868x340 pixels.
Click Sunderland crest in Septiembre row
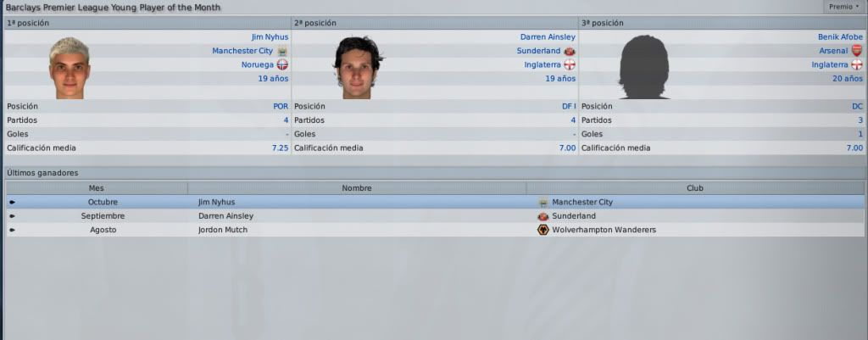tap(543, 216)
